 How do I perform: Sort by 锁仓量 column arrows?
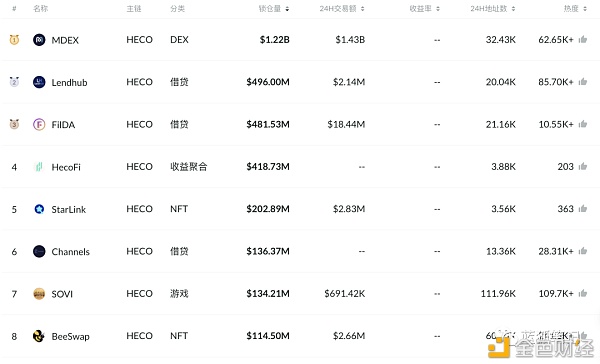click(x=287, y=9)
